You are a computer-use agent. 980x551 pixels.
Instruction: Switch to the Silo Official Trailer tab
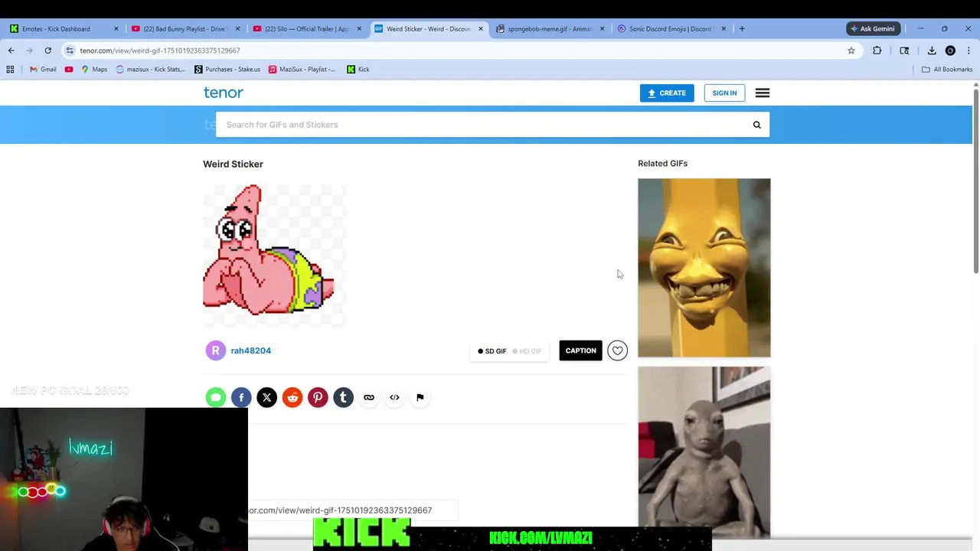pos(307,29)
